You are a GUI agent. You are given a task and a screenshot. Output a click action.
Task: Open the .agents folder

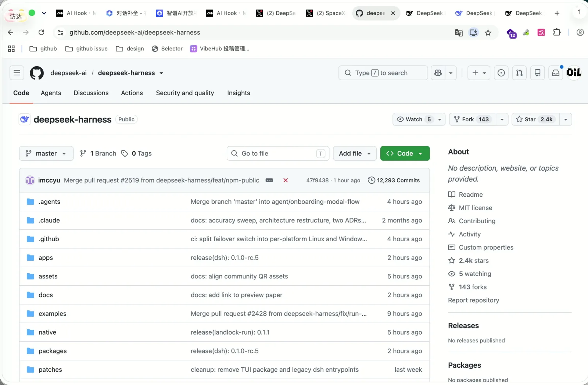[49, 202]
